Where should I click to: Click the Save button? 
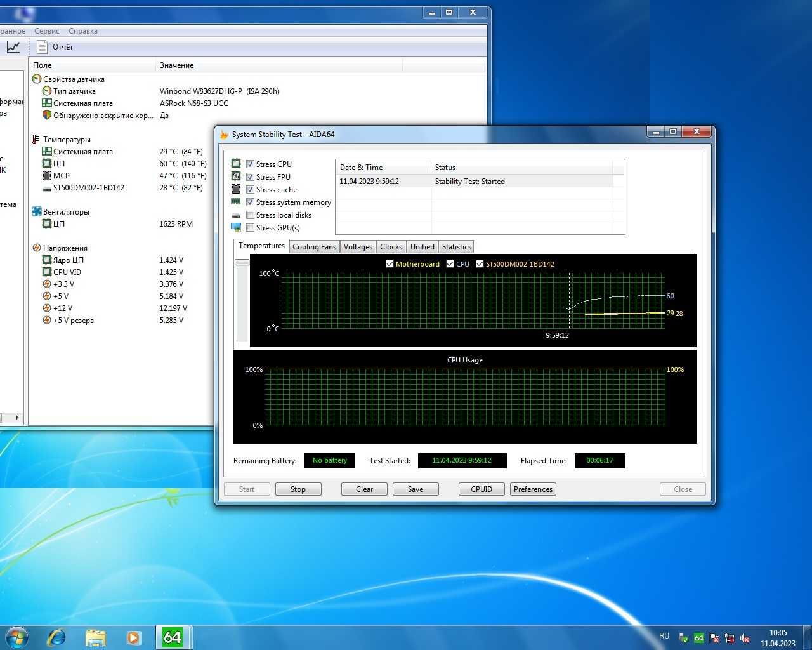(x=416, y=489)
